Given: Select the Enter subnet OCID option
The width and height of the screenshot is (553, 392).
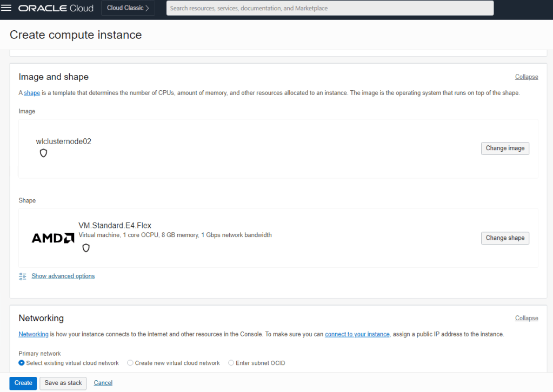Looking at the screenshot, I should coord(231,363).
